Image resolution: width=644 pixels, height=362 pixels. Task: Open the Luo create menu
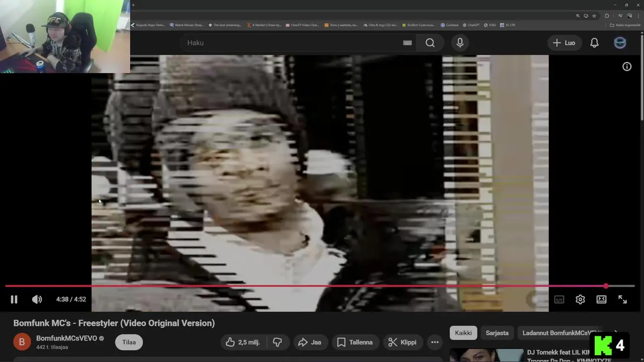[564, 43]
